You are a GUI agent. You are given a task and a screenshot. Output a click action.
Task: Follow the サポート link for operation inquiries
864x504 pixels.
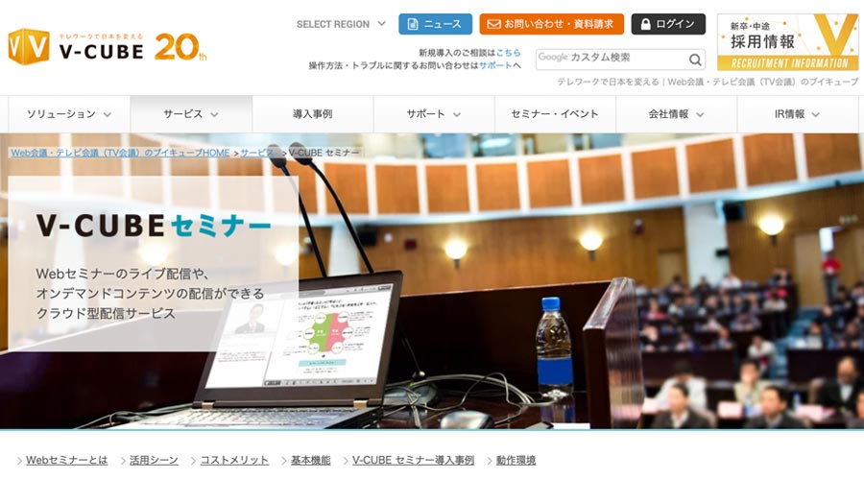[495, 65]
